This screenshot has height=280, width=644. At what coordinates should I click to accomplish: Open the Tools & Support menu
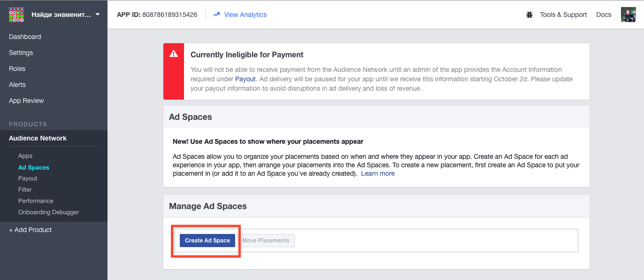(x=563, y=15)
